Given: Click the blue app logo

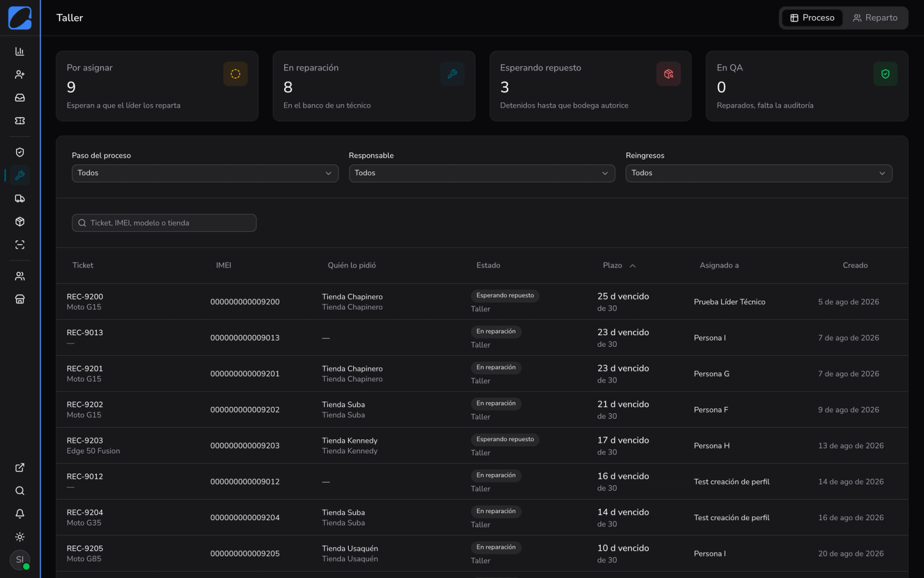Looking at the screenshot, I should tap(20, 18).
